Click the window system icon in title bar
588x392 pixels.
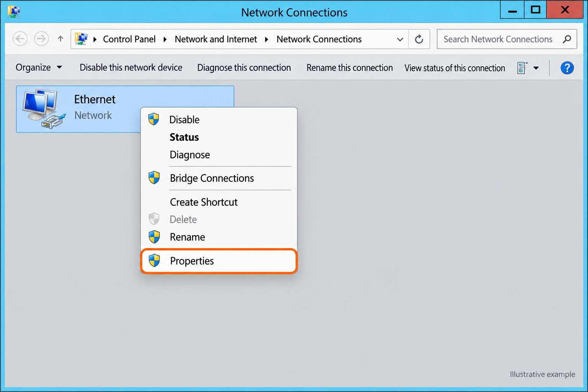(14, 12)
